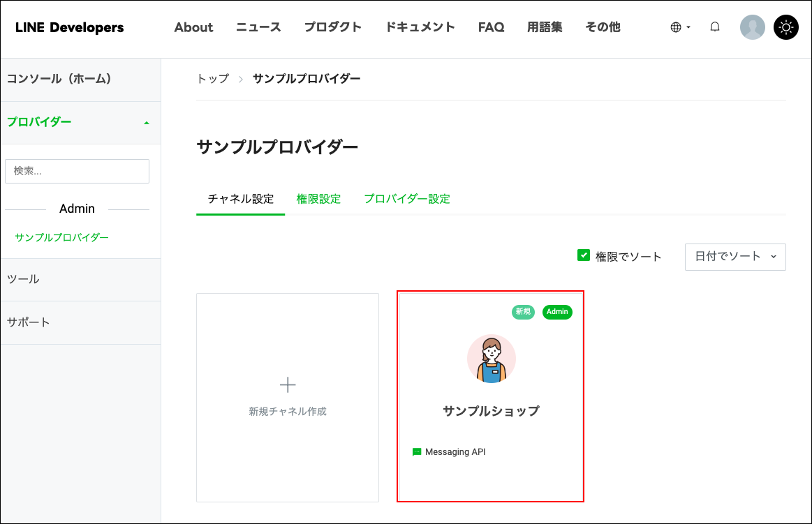Open the About menu item
The height and width of the screenshot is (524, 812).
(x=193, y=27)
